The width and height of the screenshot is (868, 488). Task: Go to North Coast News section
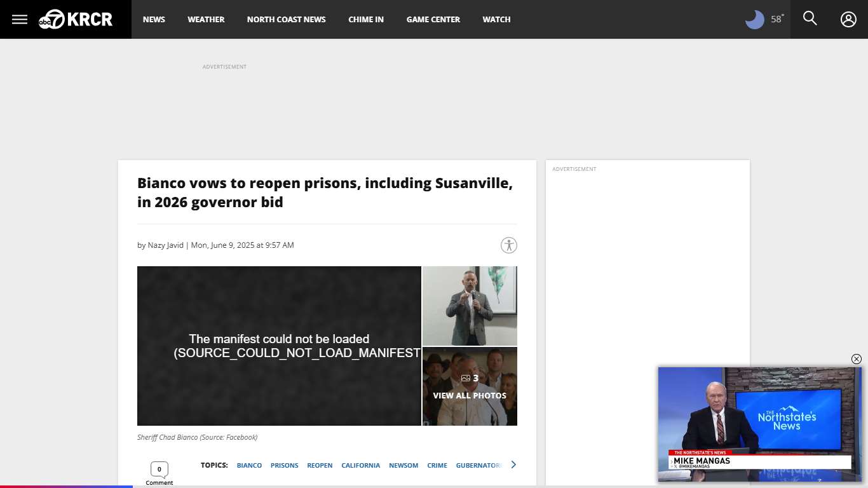tap(286, 20)
